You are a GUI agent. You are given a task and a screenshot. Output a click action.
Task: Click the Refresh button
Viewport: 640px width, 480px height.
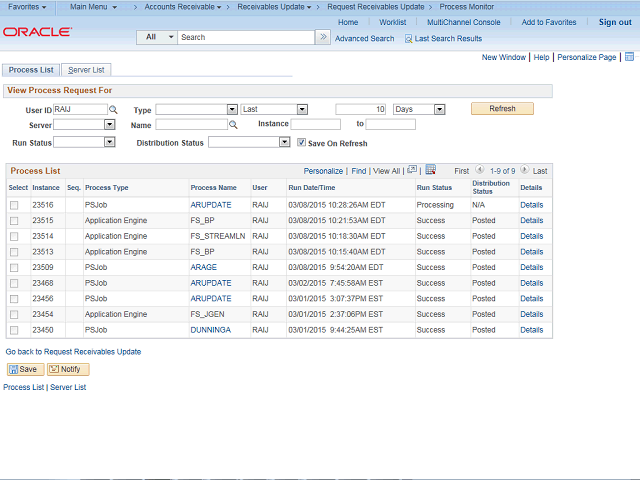[502, 109]
